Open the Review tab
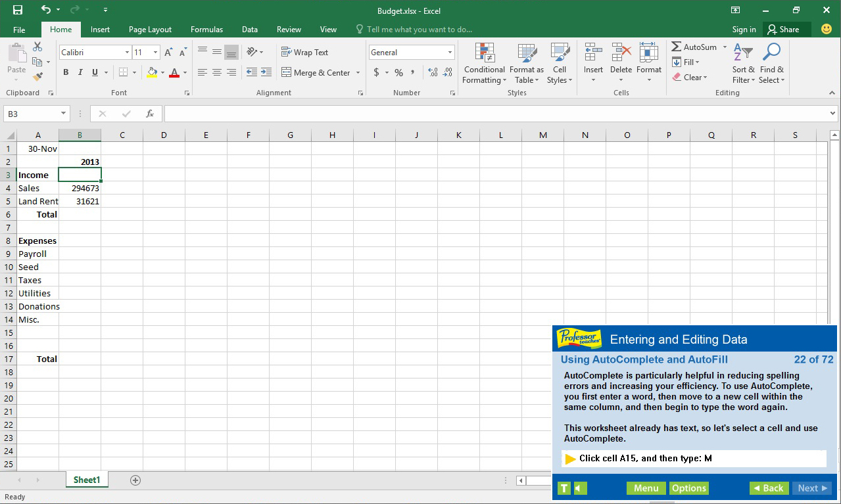 pos(289,29)
